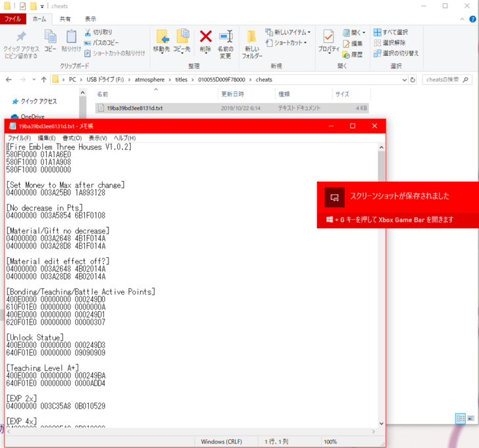
Task: Switch to details view icon
Action: (461, 418)
